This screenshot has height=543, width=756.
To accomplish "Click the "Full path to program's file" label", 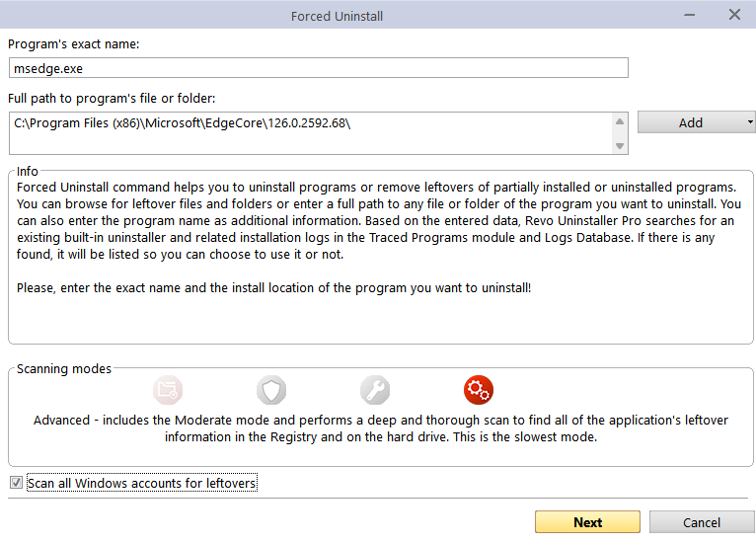I will click(x=112, y=98).
